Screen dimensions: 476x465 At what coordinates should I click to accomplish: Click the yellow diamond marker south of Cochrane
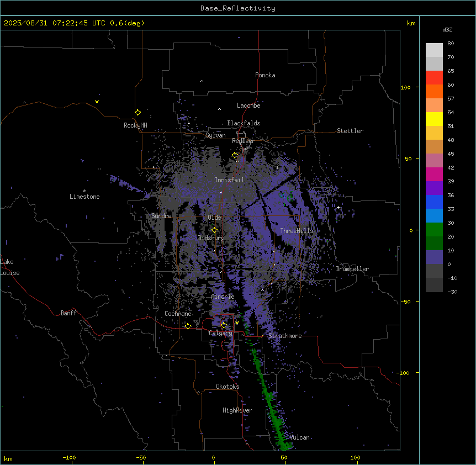188,326
